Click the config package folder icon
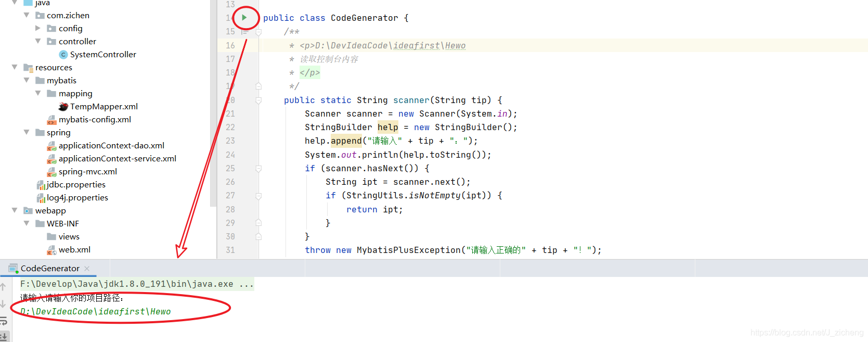868x342 pixels. click(51, 29)
